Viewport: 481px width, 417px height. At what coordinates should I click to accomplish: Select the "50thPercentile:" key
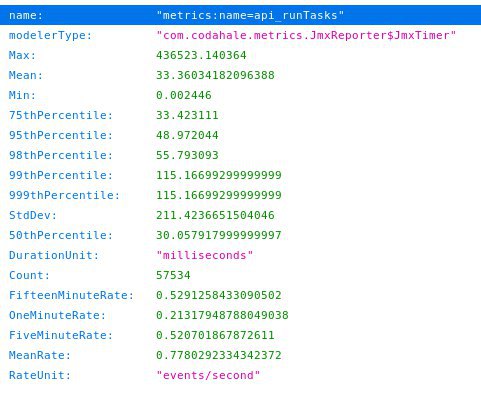pyautogui.click(x=61, y=235)
